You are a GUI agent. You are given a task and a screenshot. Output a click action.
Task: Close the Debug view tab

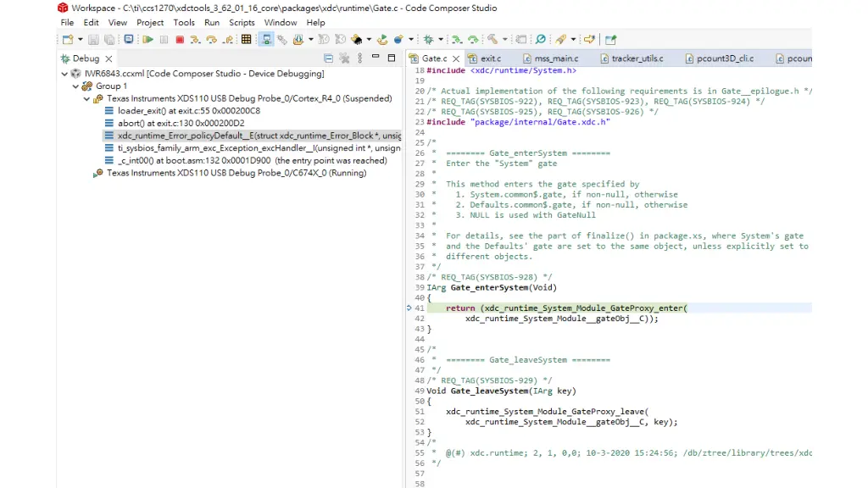point(109,58)
